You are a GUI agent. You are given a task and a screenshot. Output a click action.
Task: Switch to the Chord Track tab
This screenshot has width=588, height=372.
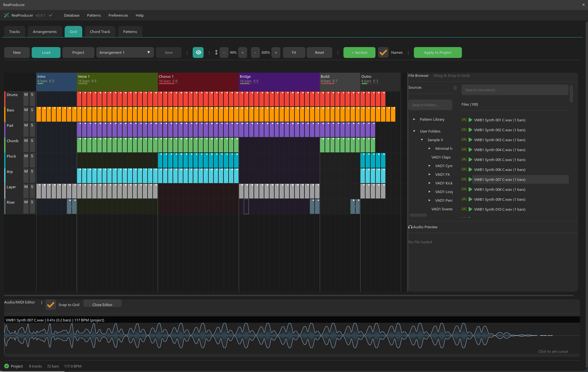coord(100,31)
